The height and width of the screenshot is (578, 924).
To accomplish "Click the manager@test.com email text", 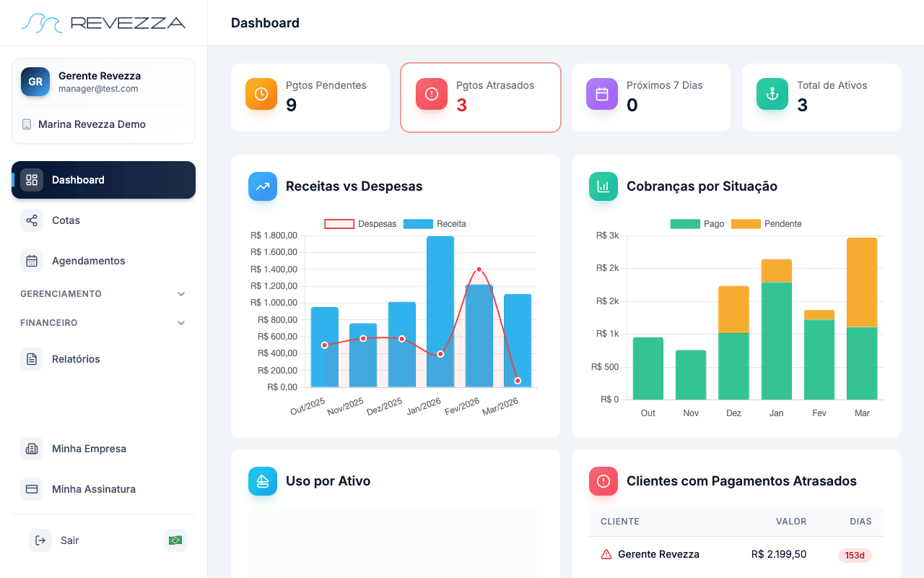I will 98,89.
